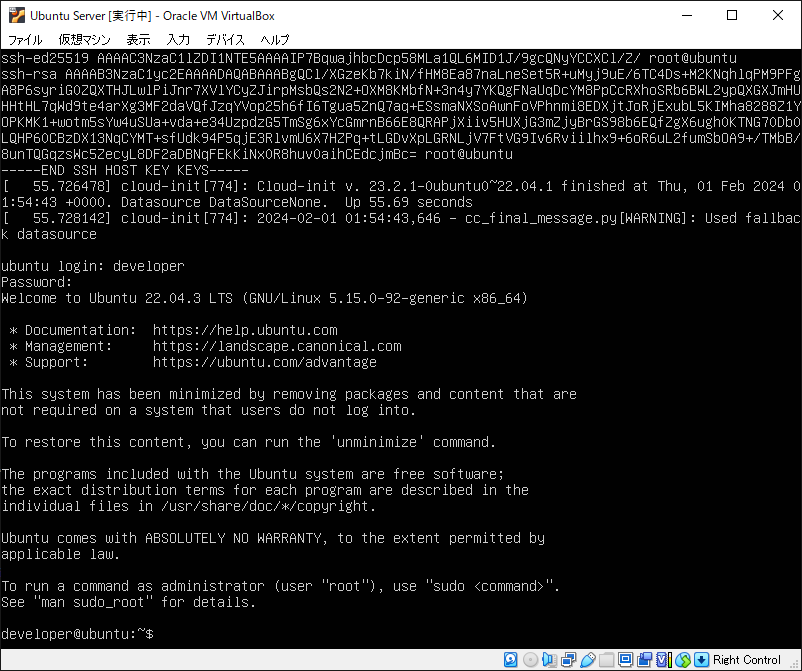802x671 pixels.
Task: Click the mouse integration indicator
Action: [x=683, y=660]
